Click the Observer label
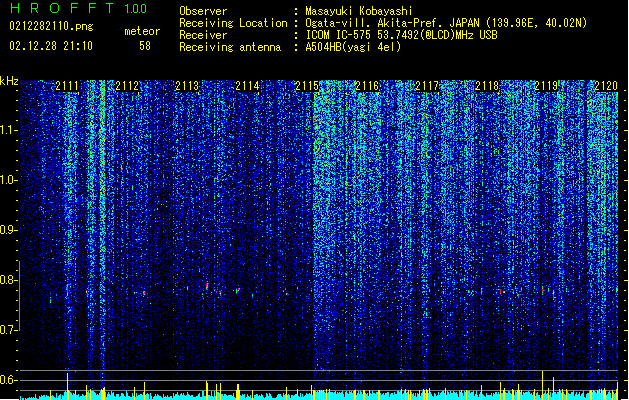The image size is (629, 400). click(203, 11)
